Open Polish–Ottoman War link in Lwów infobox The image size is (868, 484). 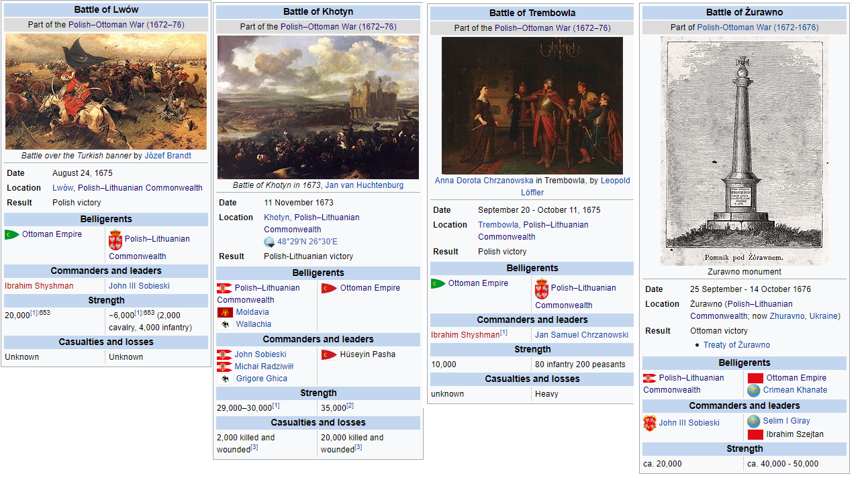(126, 25)
